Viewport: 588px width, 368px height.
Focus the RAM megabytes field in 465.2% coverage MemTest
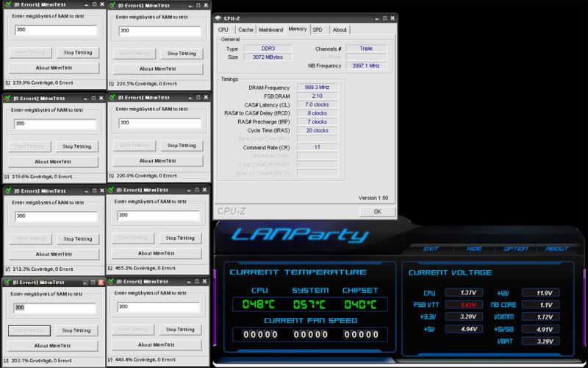158,216
